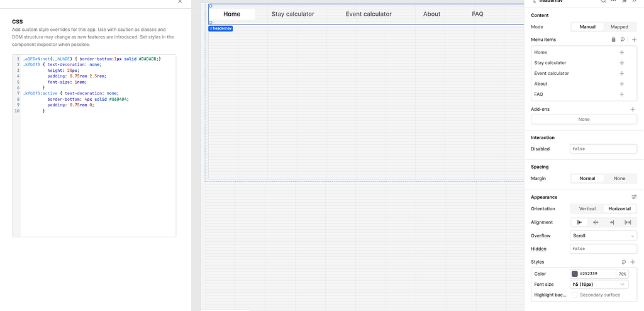This screenshot has height=311, width=644.
Task: Add a new style with plus icon
Action: [x=633, y=262]
